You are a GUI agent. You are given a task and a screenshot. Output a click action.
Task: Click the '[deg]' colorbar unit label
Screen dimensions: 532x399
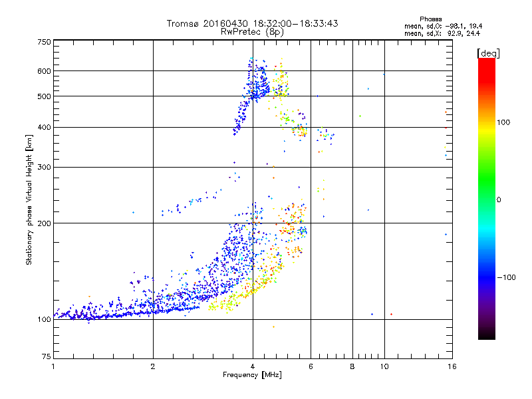tap(488, 53)
